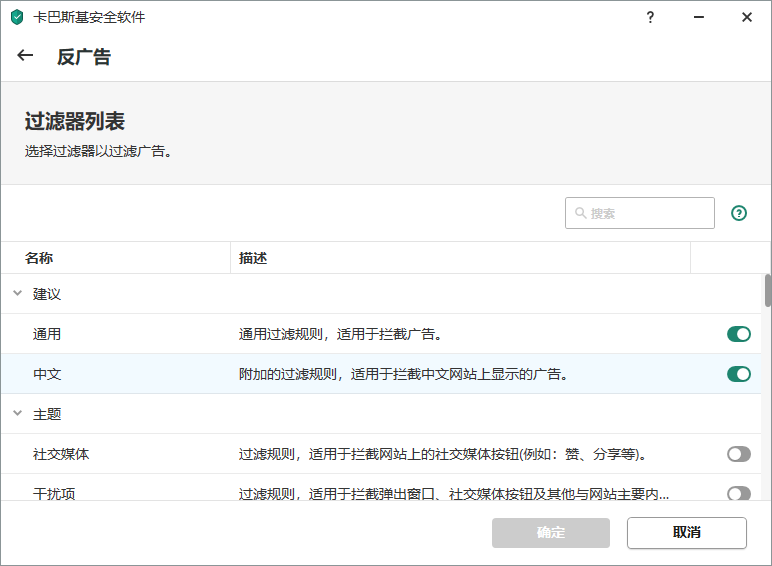Click the 主题 group label
Screen dimensions: 772x566
47,414
